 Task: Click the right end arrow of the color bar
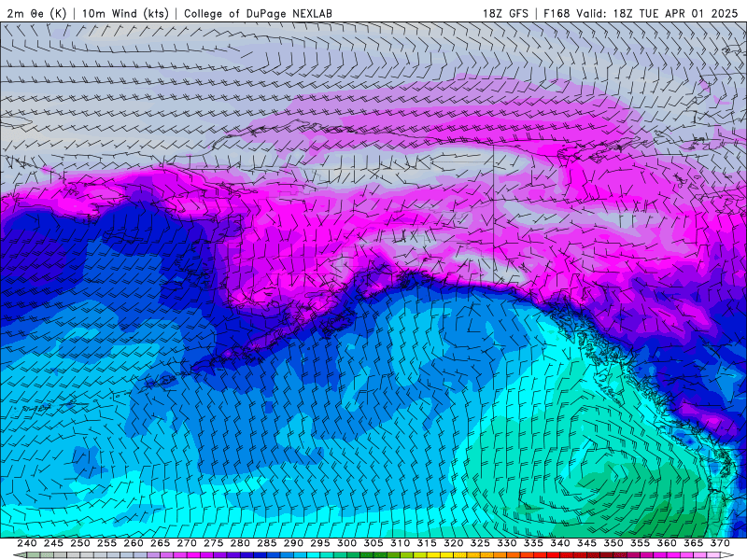point(727,555)
